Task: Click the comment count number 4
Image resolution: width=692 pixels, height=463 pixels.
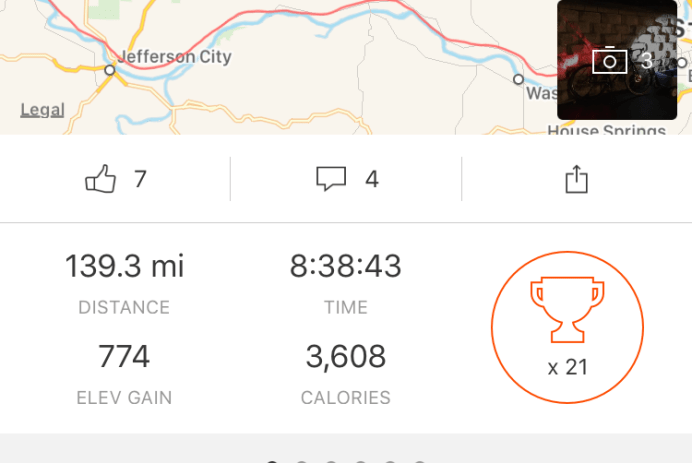Action: [x=371, y=180]
